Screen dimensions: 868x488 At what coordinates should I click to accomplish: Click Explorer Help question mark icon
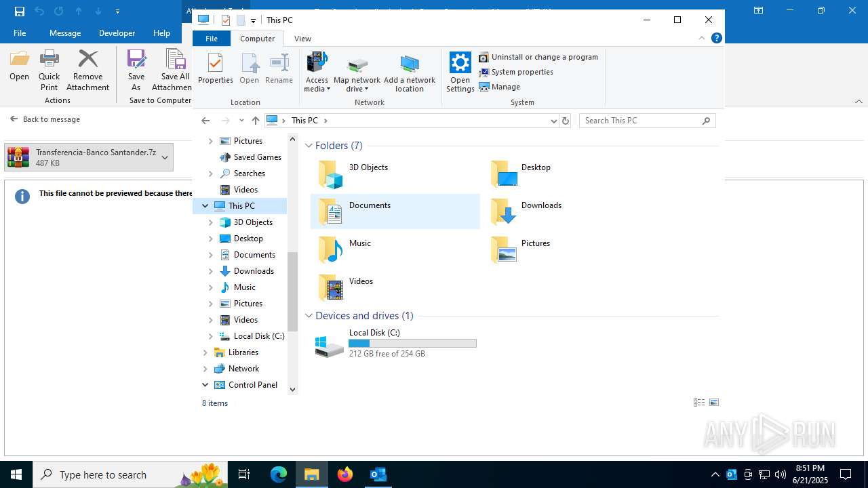[x=716, y=39]
